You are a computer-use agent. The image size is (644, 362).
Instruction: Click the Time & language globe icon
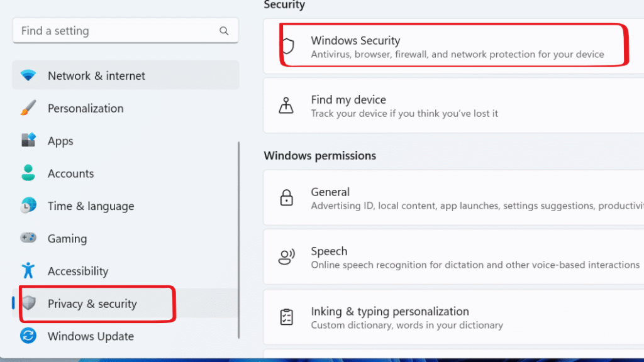click(28, 206)
